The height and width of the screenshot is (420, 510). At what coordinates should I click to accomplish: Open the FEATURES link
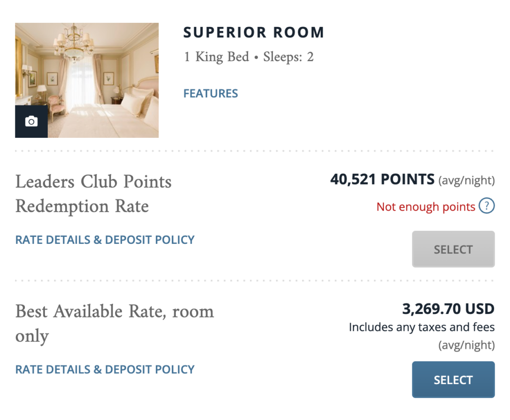pos(211,94)
